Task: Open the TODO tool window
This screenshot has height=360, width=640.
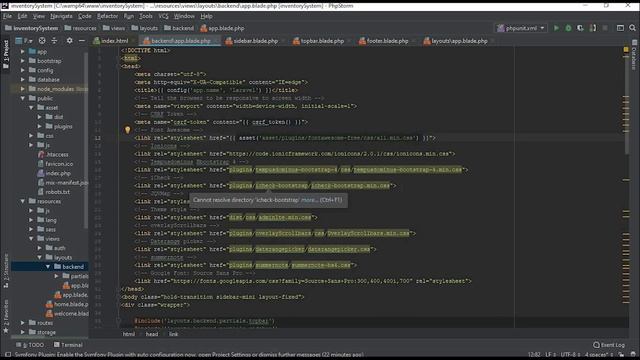Action: [x=30, y=345]
